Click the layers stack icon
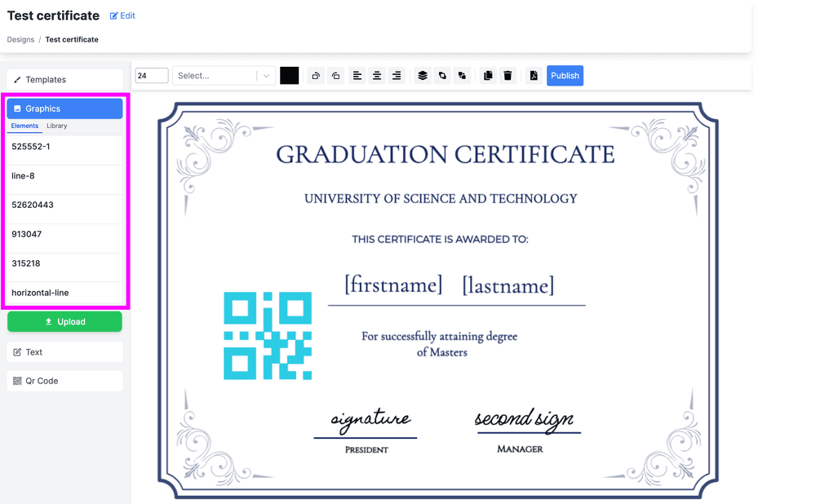 [x=422, y=76]
